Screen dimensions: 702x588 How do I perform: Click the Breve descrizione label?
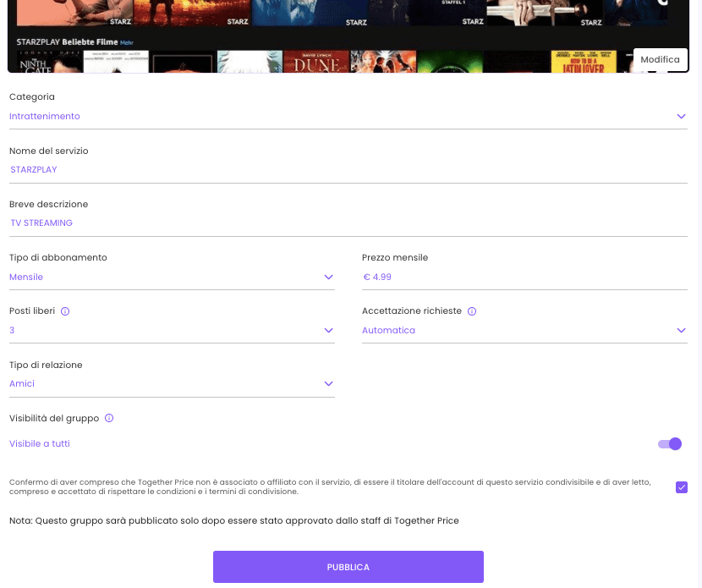click(49, 204)
